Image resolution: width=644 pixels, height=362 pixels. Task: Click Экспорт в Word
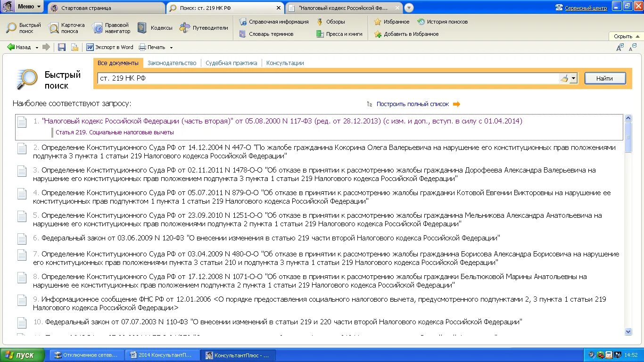tap(109, 47)
